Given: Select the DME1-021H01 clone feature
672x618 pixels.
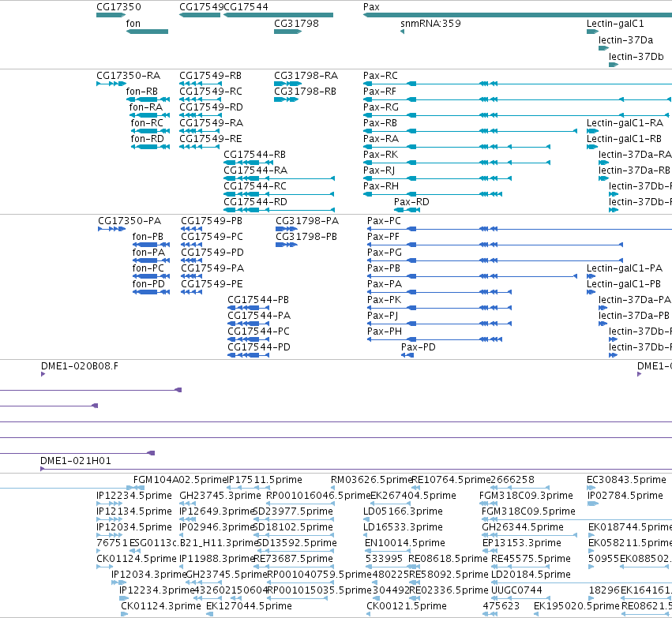Looking at the screenshot, I should pyautogui.click(x=356, y=469).
